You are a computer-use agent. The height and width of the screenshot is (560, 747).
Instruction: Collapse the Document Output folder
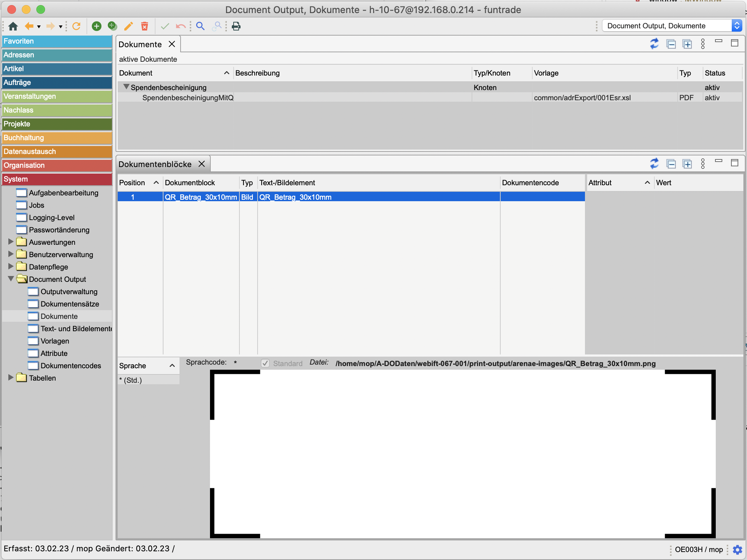(x=11, y=279)
